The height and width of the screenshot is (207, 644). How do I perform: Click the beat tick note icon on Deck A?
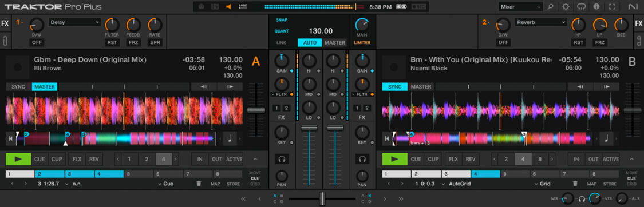point(230,138)
